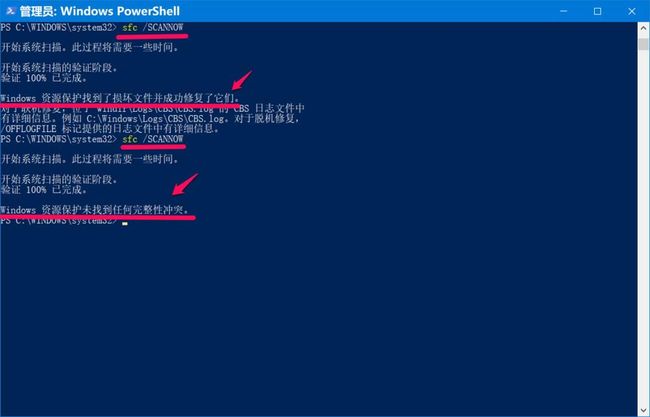The image size is (650, 417).
Task: Close the administrator PowerShell window
Action: tap(631, 11)
